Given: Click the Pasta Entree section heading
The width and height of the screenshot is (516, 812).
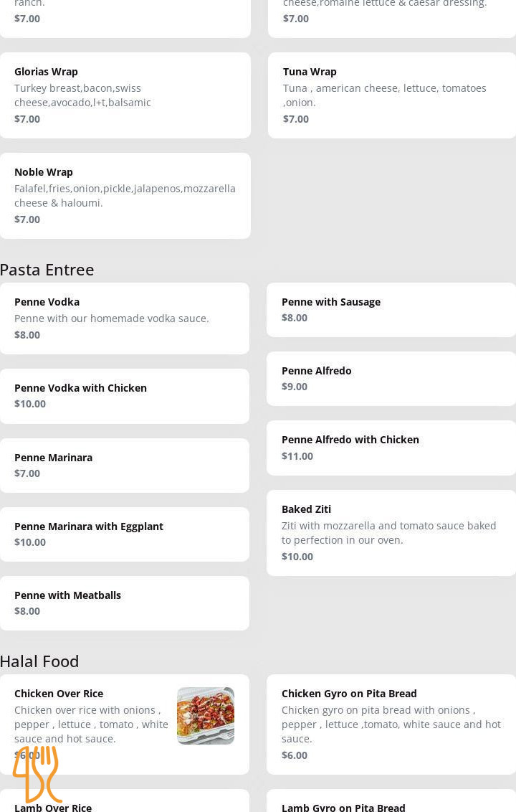Looking at the screenshot, I should click(47, 270).
